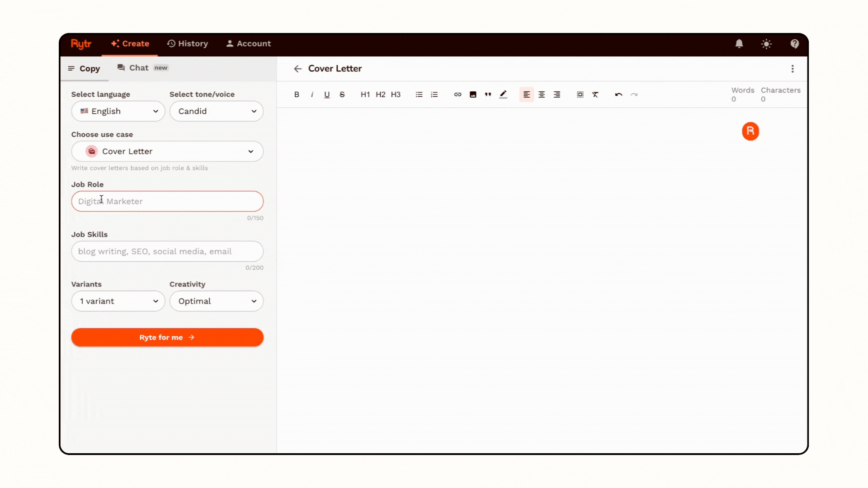Toggle bold text formatting
Image resolution: width=868 pixels, height=488 pixels.
[x=297, y=94]
